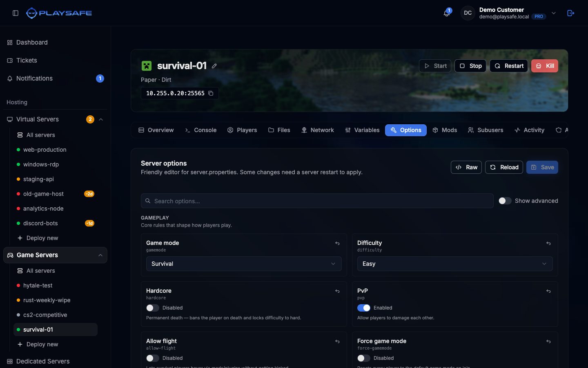The image size is (588, 368).
Task: Copy the server IP address
Action: [x=211, y=93]
